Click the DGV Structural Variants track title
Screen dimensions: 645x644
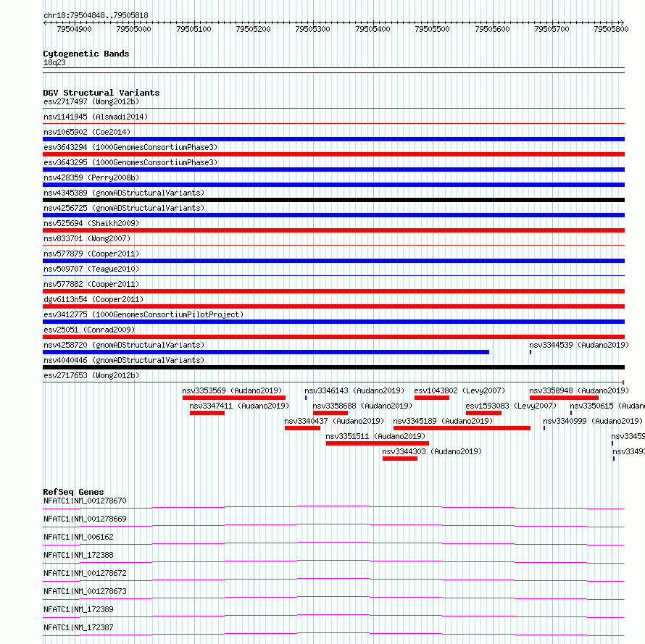(101, 93)
